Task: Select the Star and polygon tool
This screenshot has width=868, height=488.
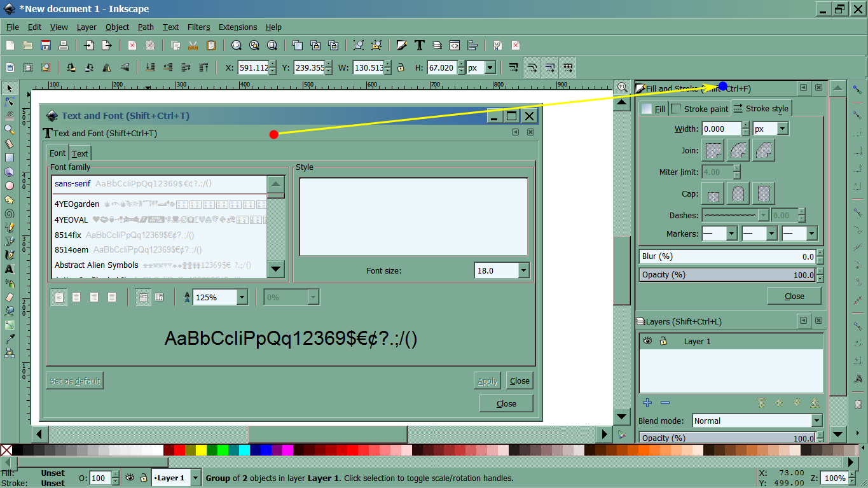Action: pos(10,200)
